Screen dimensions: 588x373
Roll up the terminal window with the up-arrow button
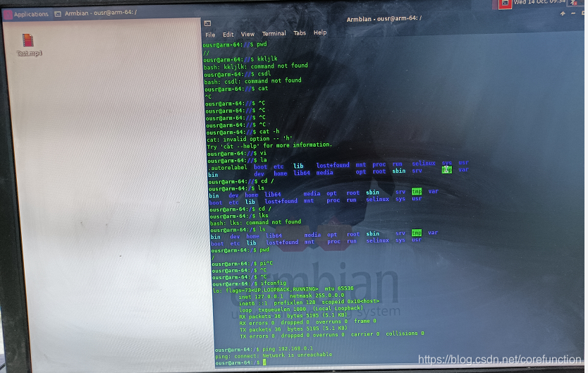(563, 13)
